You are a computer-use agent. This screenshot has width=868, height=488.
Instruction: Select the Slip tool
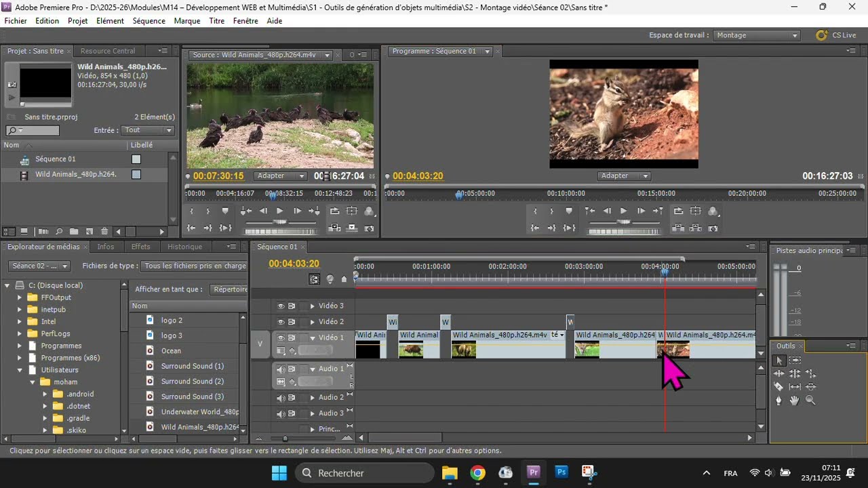(795, 387)
